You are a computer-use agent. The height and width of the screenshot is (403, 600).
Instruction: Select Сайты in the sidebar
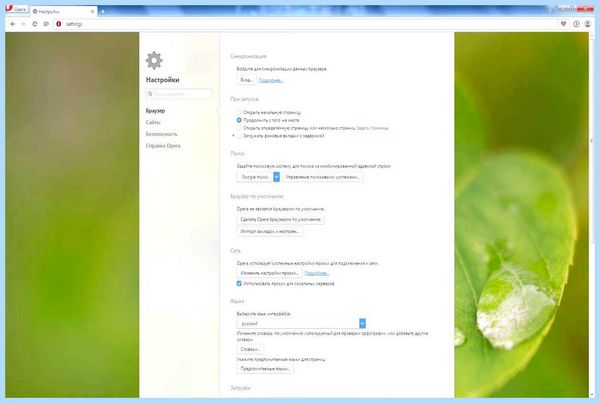[x=153, y=122]
